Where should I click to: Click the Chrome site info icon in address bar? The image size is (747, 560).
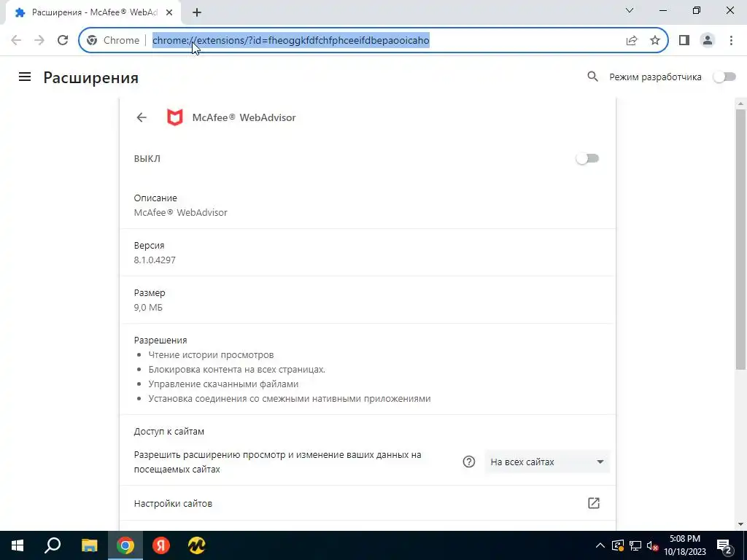[x=92, y=40]
